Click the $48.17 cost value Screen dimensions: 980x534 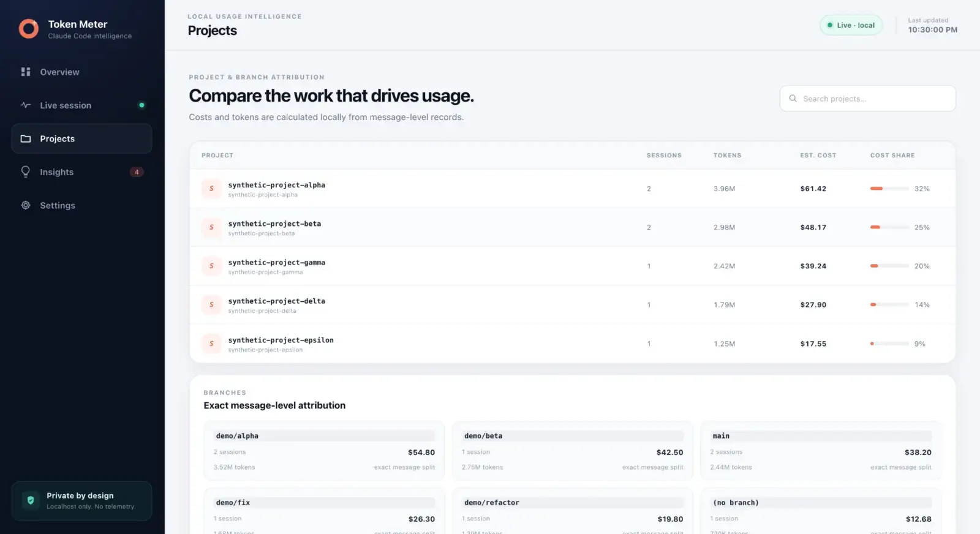pyautogui.click(x=813, y=227)
